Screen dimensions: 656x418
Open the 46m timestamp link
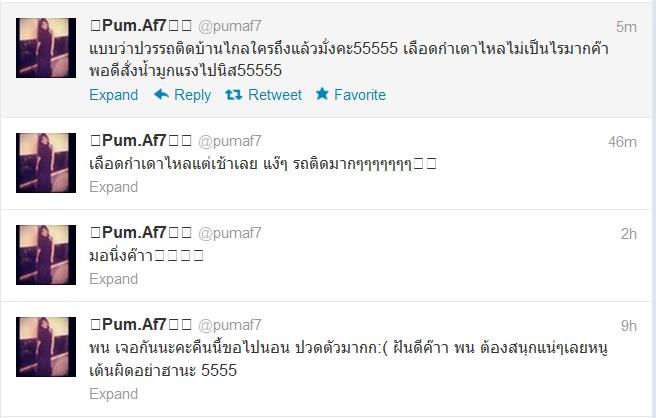pyautogui.click(x=623, y=142)
